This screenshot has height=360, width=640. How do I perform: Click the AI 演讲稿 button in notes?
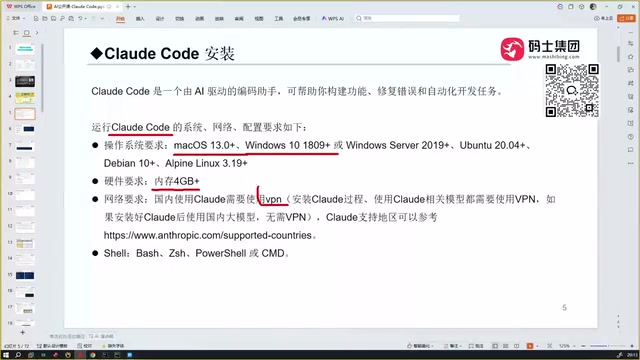pyautogui.click(x=101, y=336)
